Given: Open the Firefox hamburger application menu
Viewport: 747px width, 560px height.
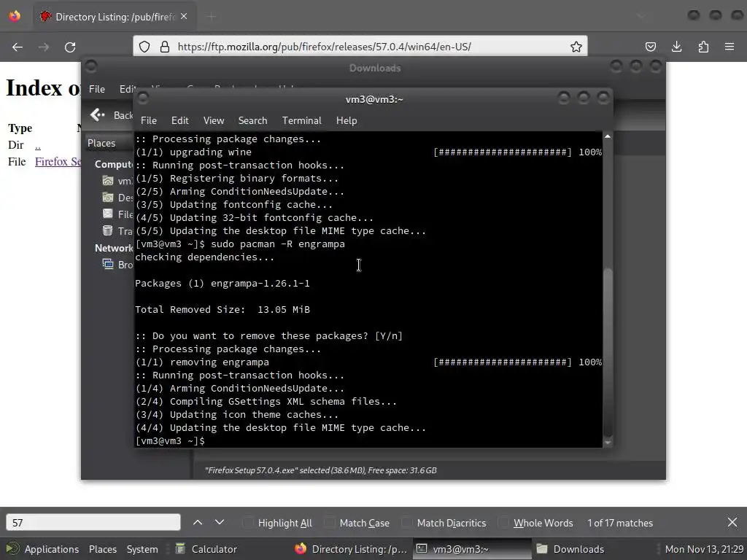Looking at the screenshot, I should pos(729,47).
